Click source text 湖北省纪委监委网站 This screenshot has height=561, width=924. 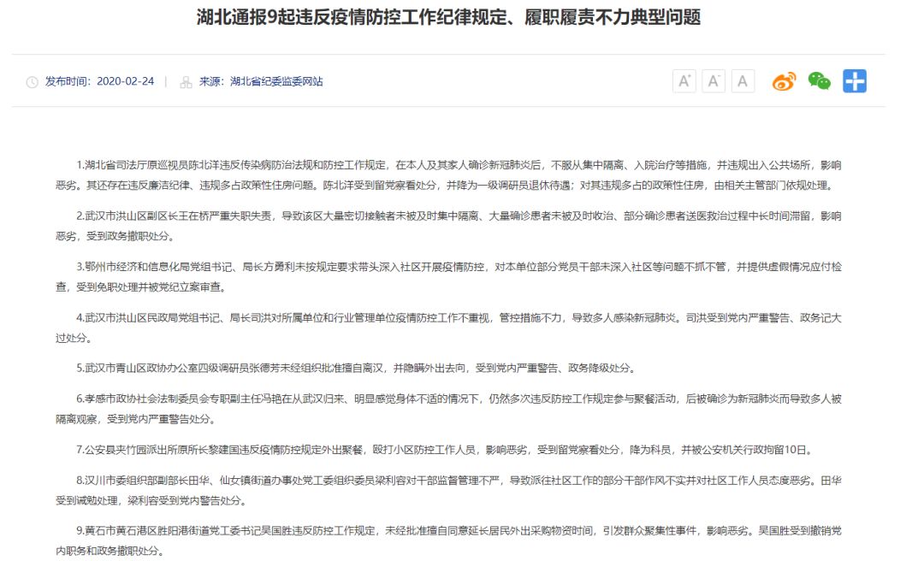point(276,81)
